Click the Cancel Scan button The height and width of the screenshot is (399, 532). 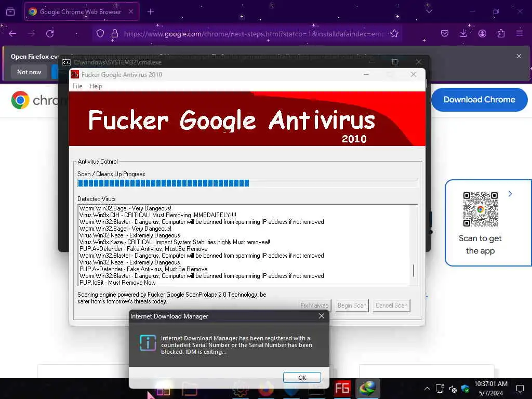[391, 305]
